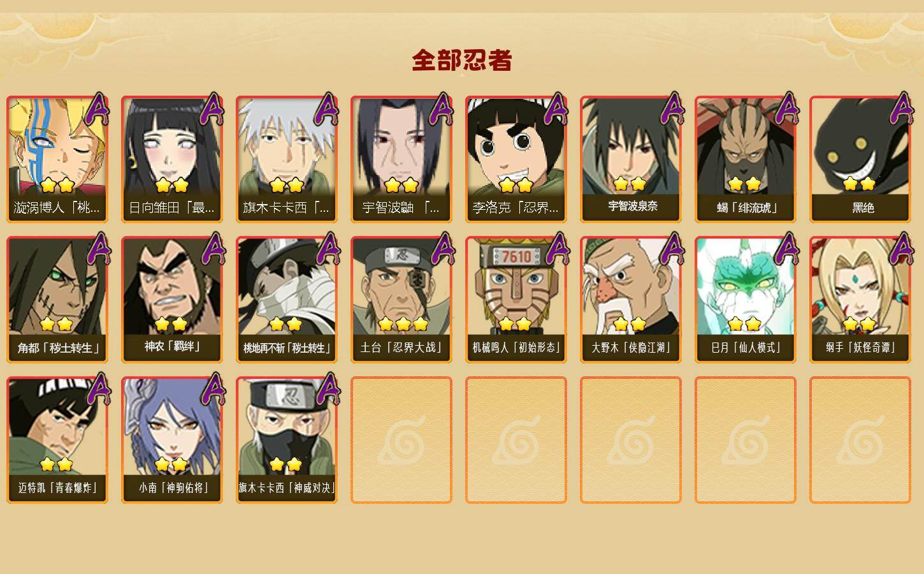
Task: Choose the 宇智波鼬 ninja portrait
Action: 401,159
